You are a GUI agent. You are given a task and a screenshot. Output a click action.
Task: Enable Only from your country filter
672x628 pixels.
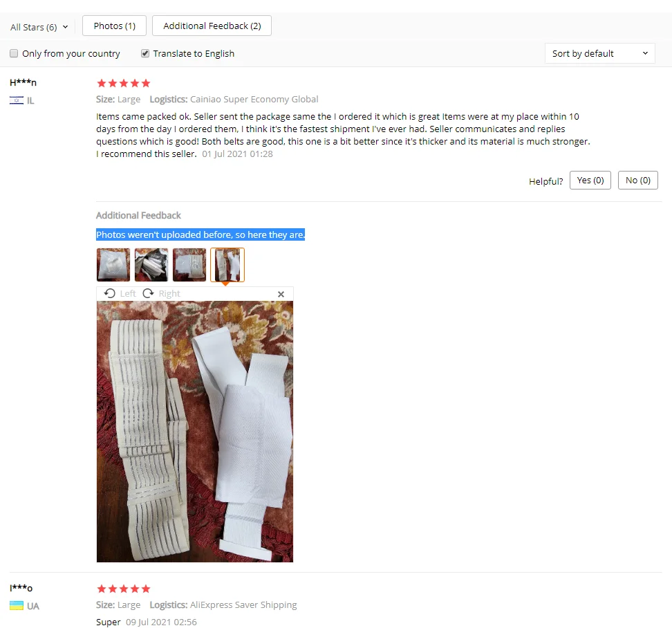(x=14, y=53)
